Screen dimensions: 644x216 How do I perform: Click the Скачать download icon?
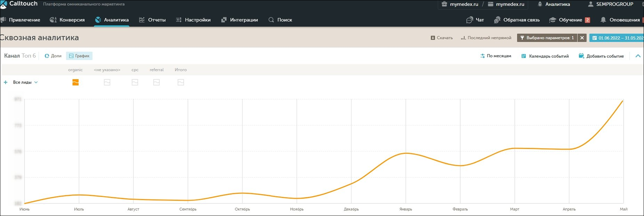coord(433,38)
